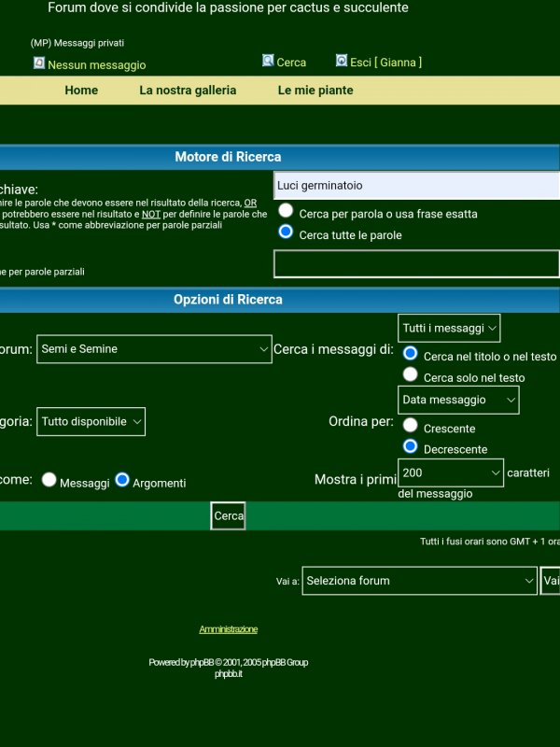Open the Cerca link in the header
Screen dimensions: 560x747
291,63
